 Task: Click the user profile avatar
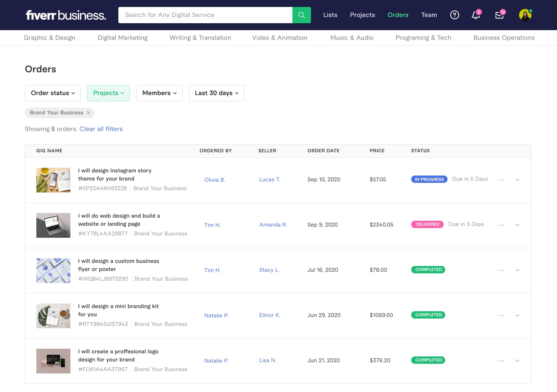coord(525,15)
